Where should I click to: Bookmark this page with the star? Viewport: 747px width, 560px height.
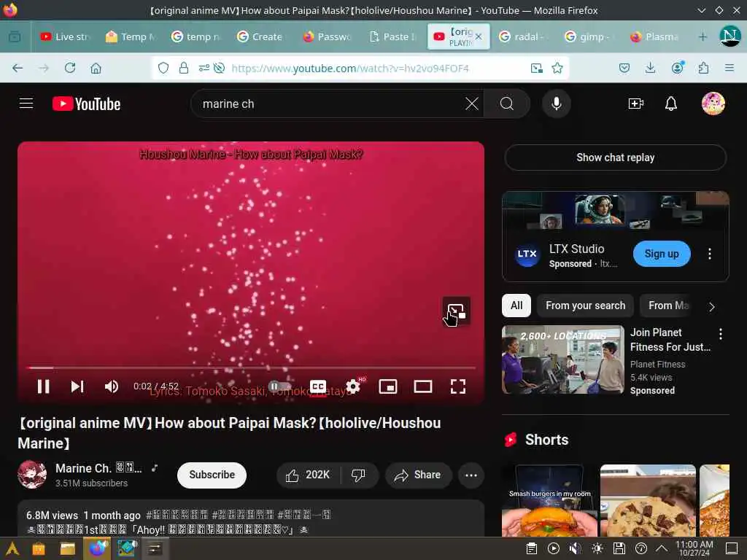[x=557, y=68]
